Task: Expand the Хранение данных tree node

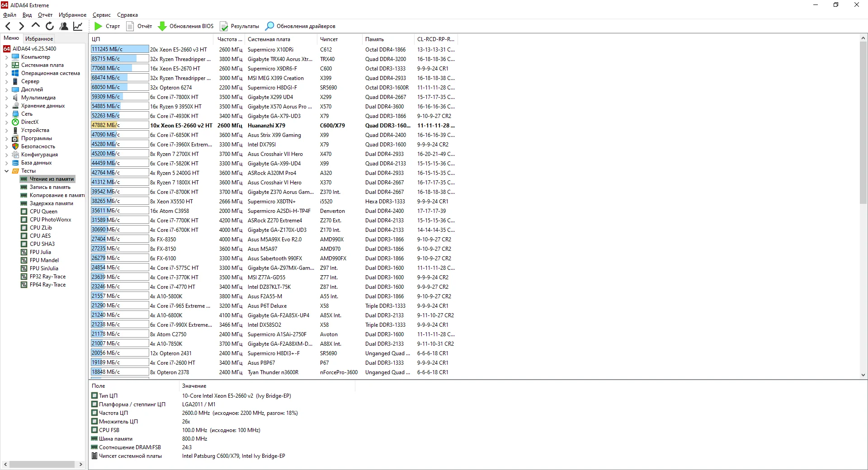Action: [6, 106]
